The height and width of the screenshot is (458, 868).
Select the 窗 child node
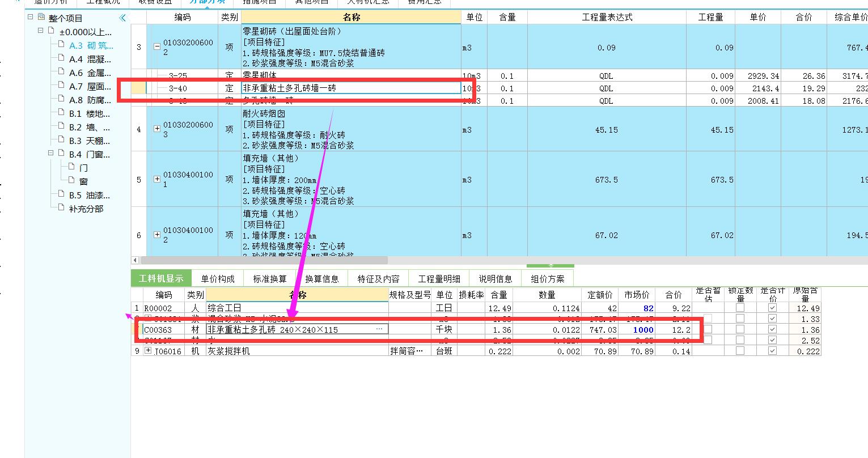tap(83, 181)
